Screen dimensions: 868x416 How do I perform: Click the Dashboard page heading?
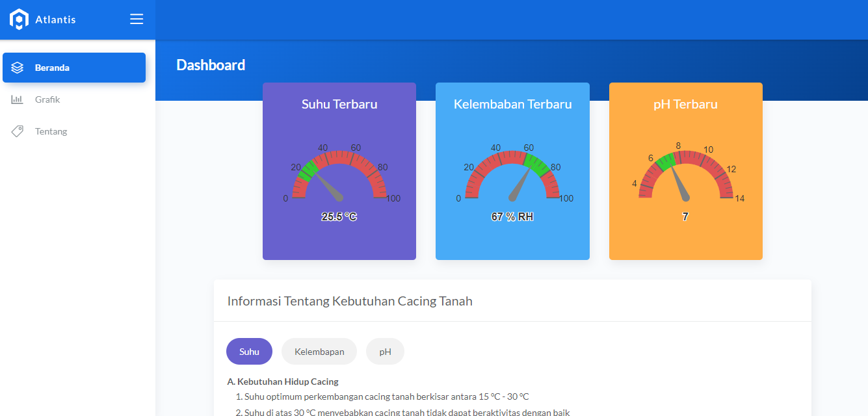(x=211, y=65)
